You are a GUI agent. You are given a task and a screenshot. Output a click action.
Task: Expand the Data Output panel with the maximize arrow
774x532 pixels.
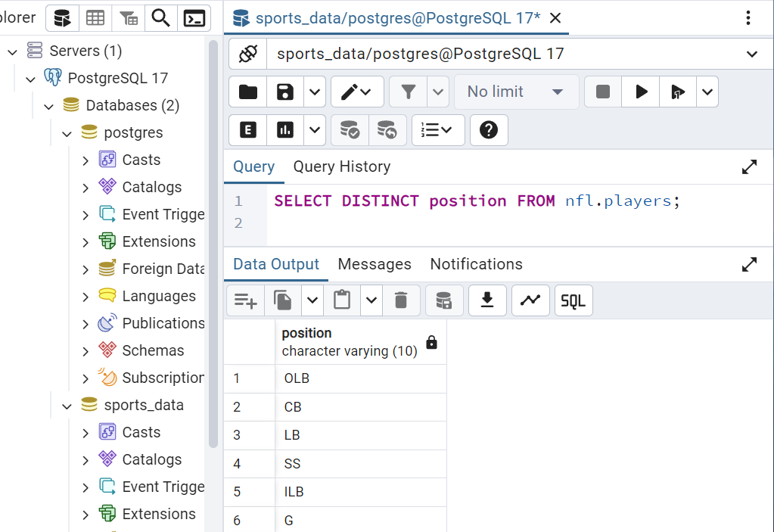(749, 265)
